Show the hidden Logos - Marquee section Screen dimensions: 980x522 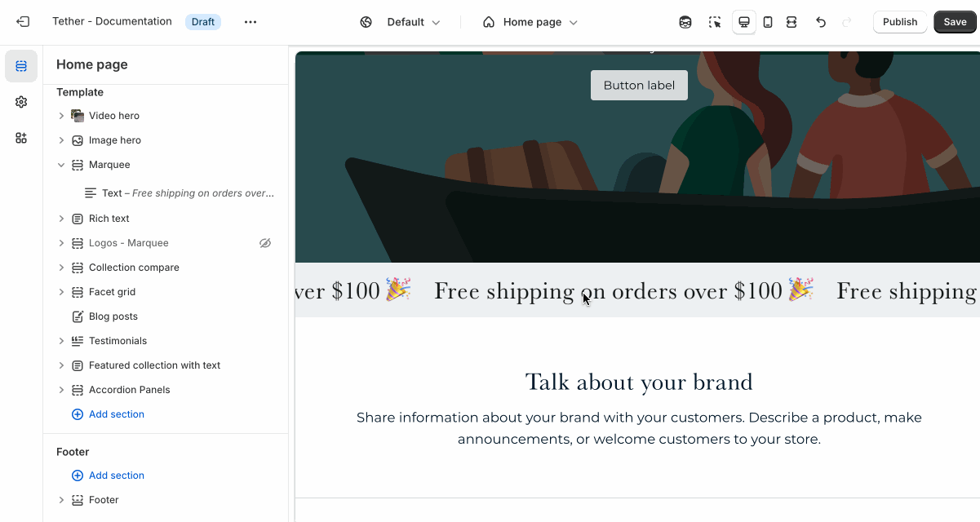click(265, 243)
